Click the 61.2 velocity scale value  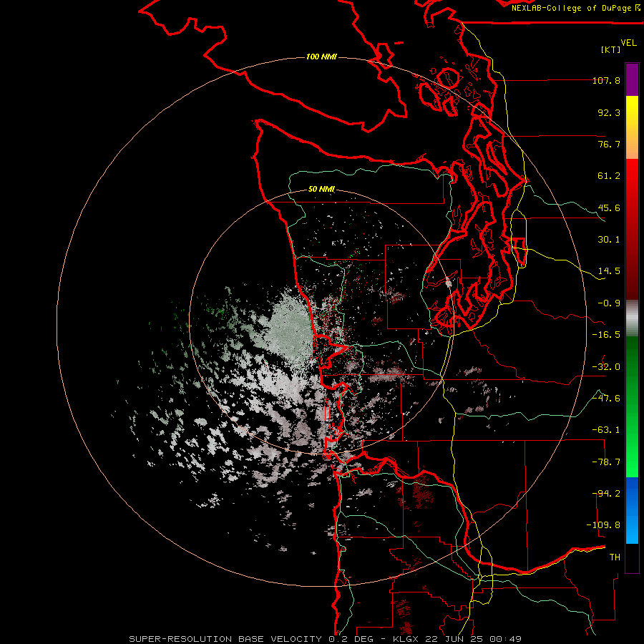[609, 176]
